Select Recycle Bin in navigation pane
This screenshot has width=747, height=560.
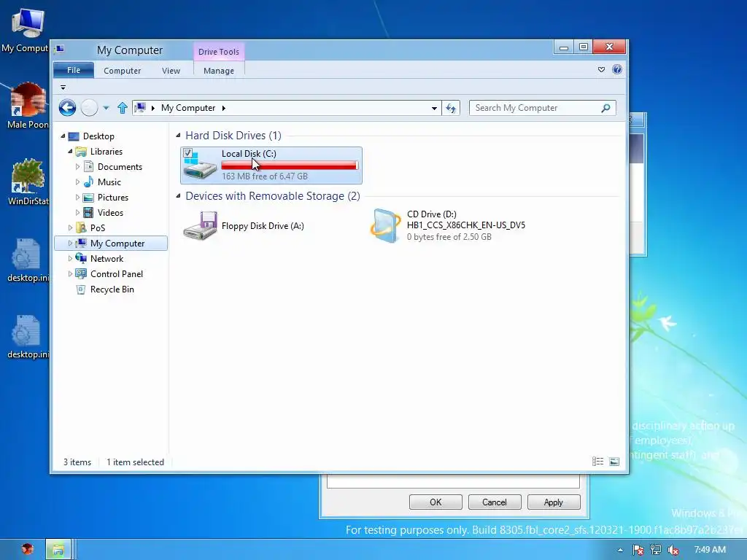click(112, 289)
